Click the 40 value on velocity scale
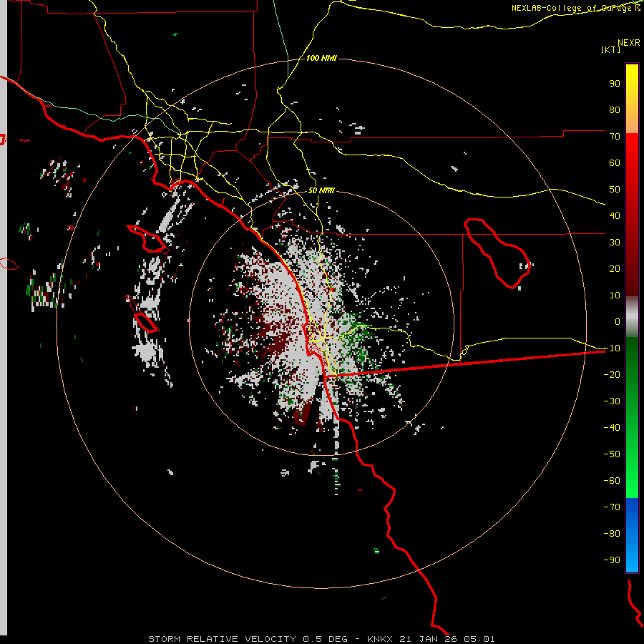This screenshot has width=644, height=644. tap(615, 215)
